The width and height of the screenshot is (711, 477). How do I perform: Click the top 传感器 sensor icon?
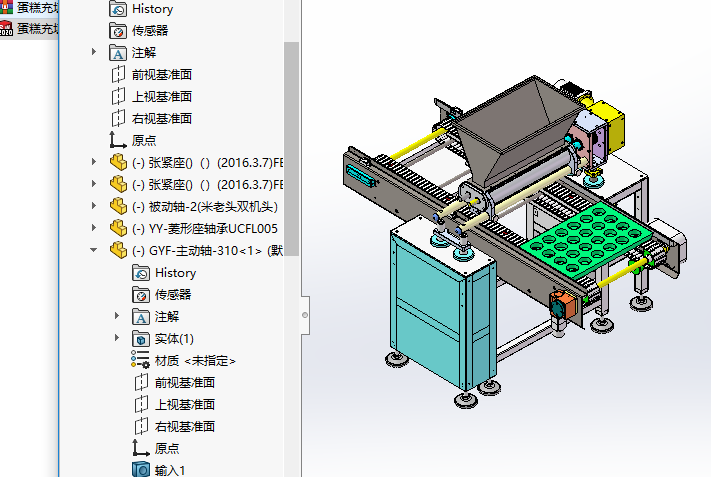coord(118,31)
